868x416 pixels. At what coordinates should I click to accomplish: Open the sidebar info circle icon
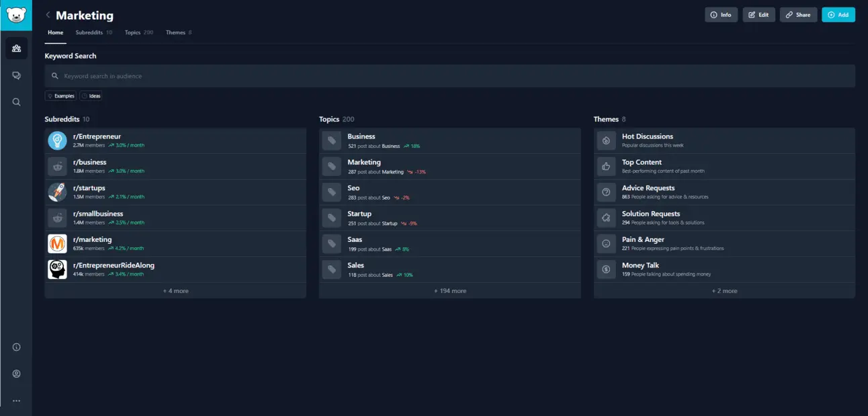point(16,347)
